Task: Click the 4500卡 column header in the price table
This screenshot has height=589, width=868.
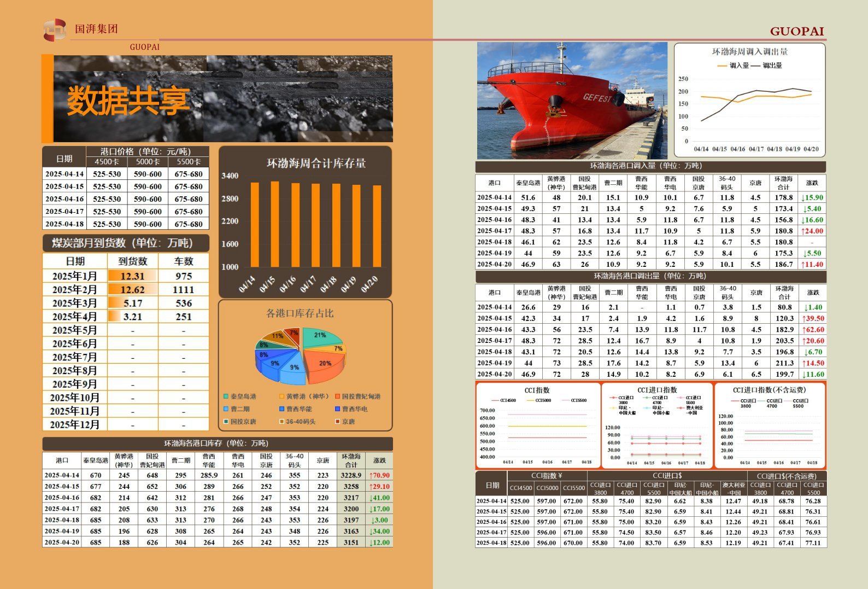Action: (x=107, y=162)
